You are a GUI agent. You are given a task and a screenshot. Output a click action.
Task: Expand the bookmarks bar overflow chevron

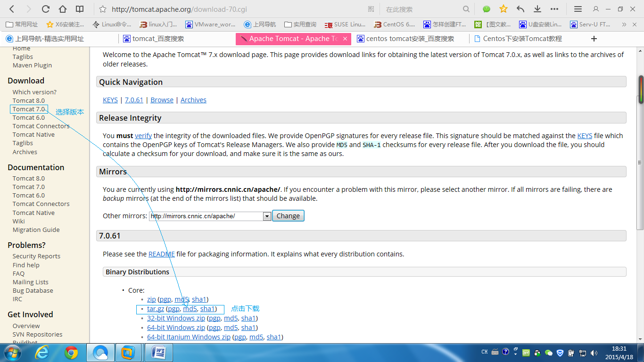[x=624, y=25]
